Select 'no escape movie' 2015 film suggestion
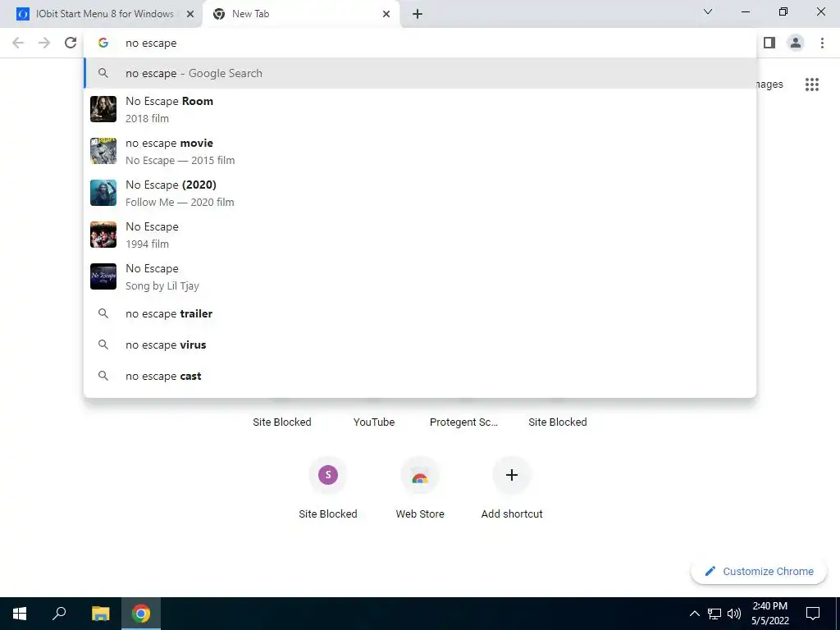Screen dimensions: 840x630 [x=420, y=151]
